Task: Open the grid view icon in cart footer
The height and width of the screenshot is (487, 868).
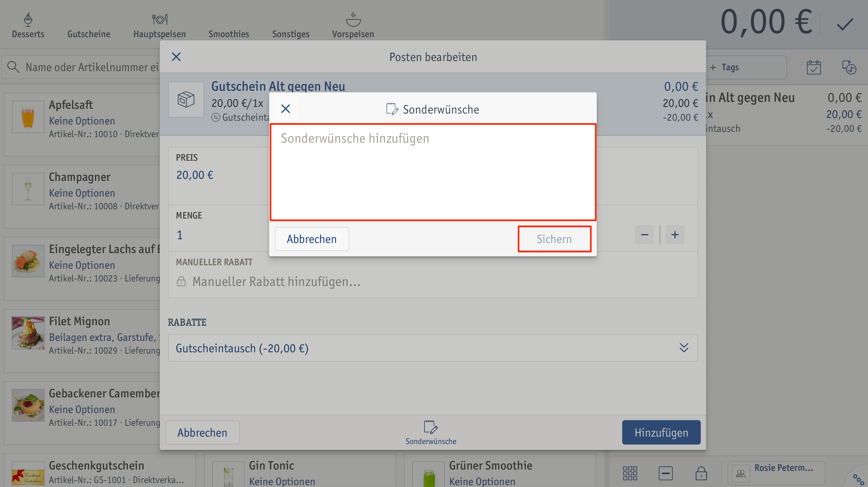Action: coord(630,473)
